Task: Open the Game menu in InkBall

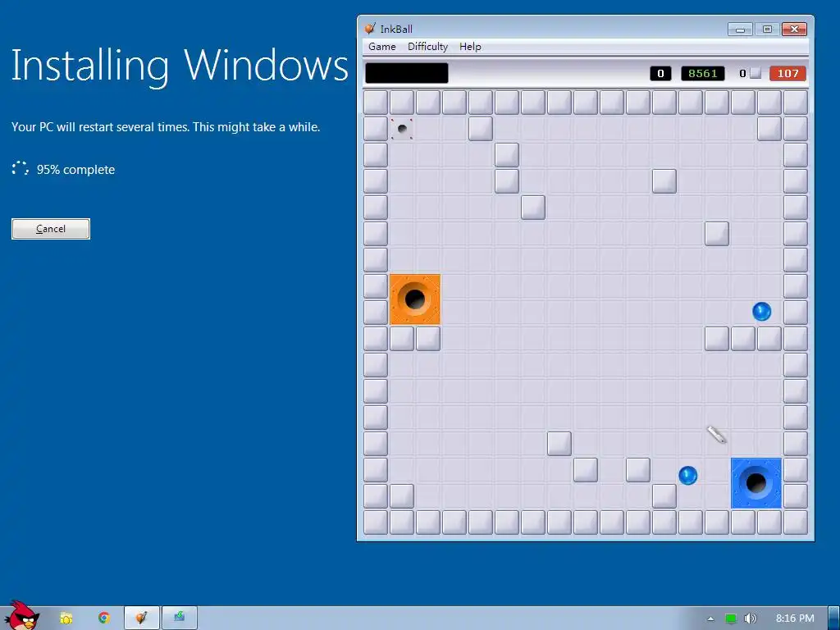Action: pos(382,47)
